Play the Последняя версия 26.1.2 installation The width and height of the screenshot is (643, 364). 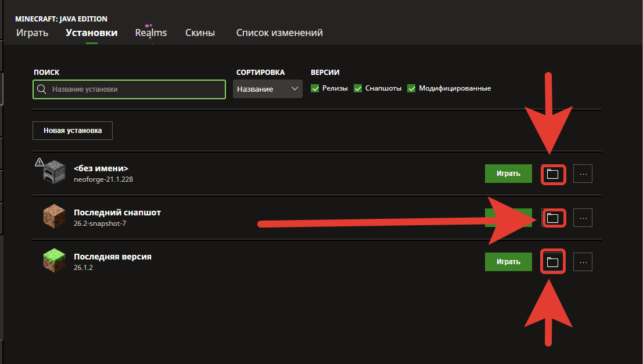(x=508, y=261)
